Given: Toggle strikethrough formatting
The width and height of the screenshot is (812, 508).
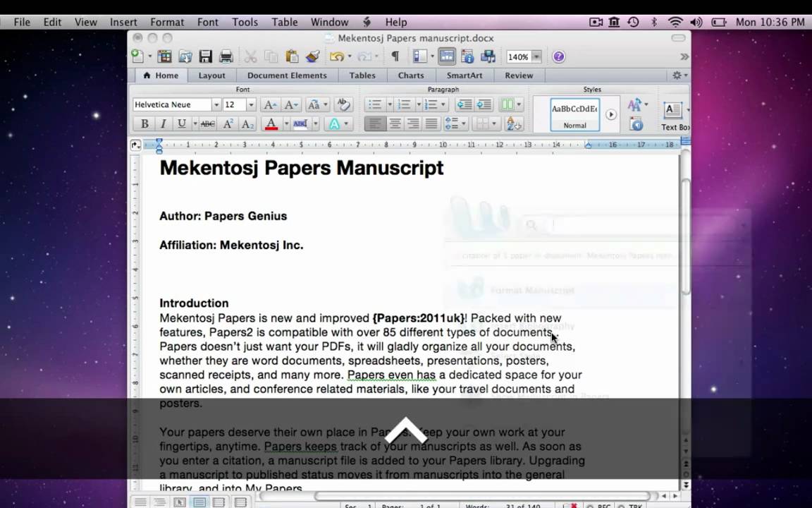Looking at the screenshot, I should coord(208,124).
